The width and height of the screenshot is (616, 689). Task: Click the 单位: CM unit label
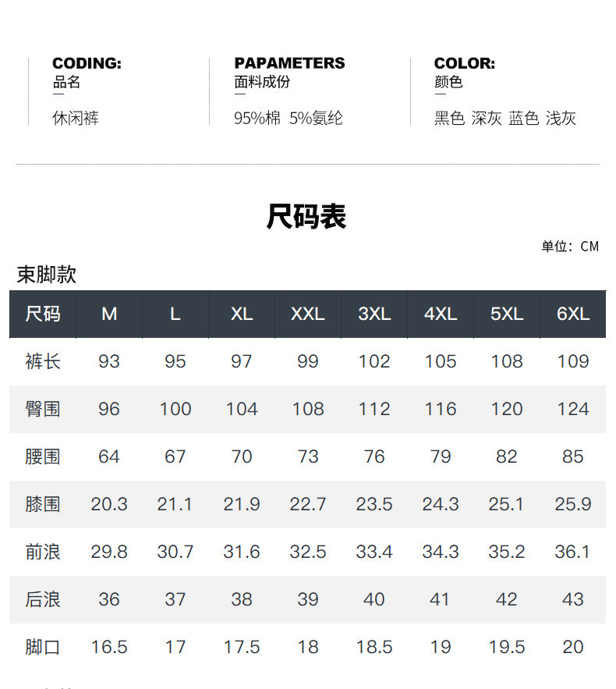tap(570, 247)
